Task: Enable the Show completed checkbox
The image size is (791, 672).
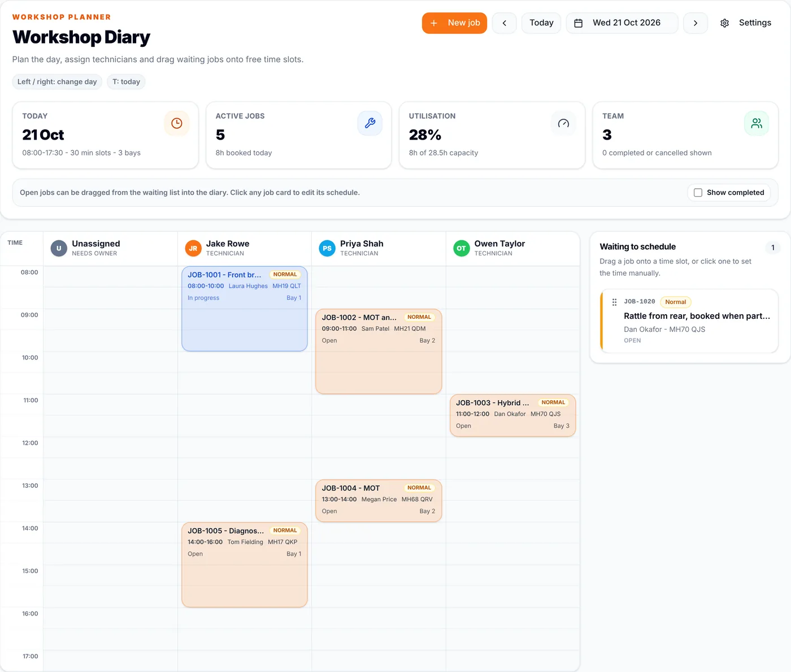Action: tap(698, 193)
